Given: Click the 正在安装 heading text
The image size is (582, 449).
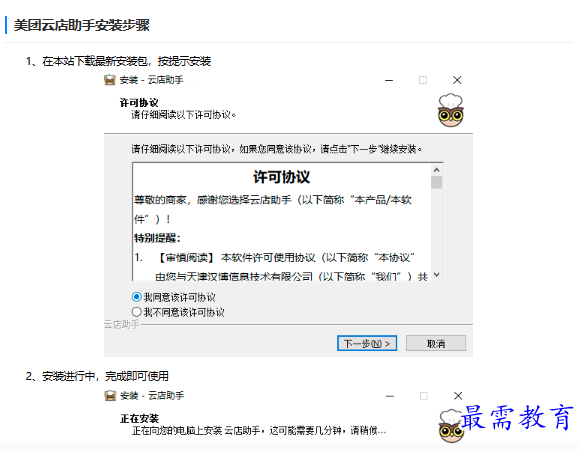Looking at the screenshot, I should tap(140, 419).
